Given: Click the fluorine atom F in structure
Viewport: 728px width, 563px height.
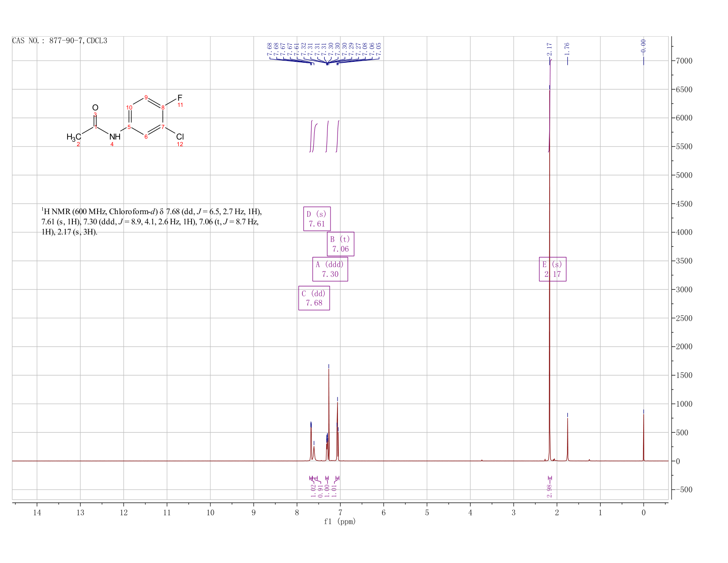Looking at the screenshot, I should (180, 97).
